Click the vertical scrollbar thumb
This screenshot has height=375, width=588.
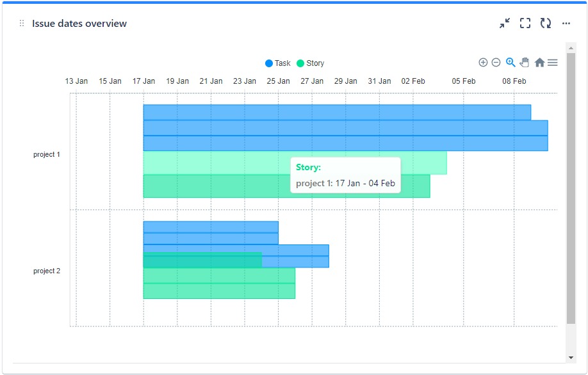(x=571, y=188)
